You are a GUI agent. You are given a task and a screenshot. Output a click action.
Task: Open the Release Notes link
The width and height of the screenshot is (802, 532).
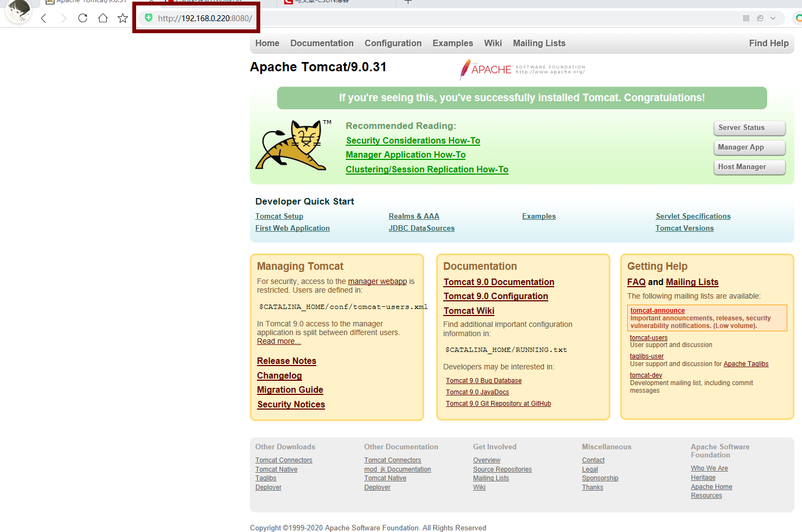click(x=286, y=361)
